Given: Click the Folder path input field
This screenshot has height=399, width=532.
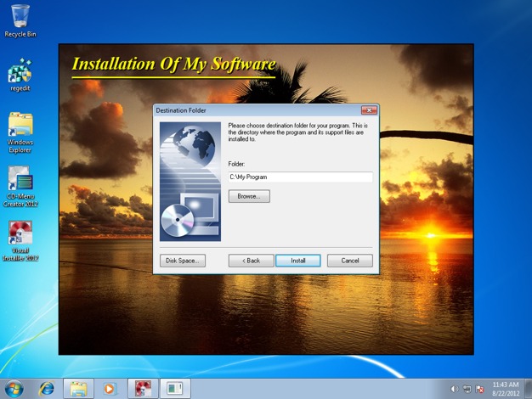Looking at the screenshot, I should tap(300, 177).
